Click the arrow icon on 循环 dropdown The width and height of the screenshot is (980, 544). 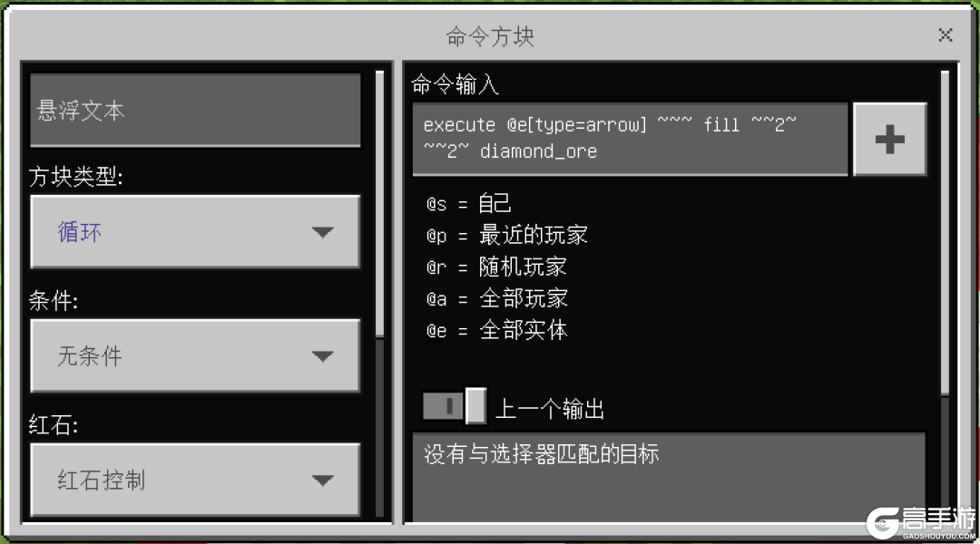(x=322, y=232)
